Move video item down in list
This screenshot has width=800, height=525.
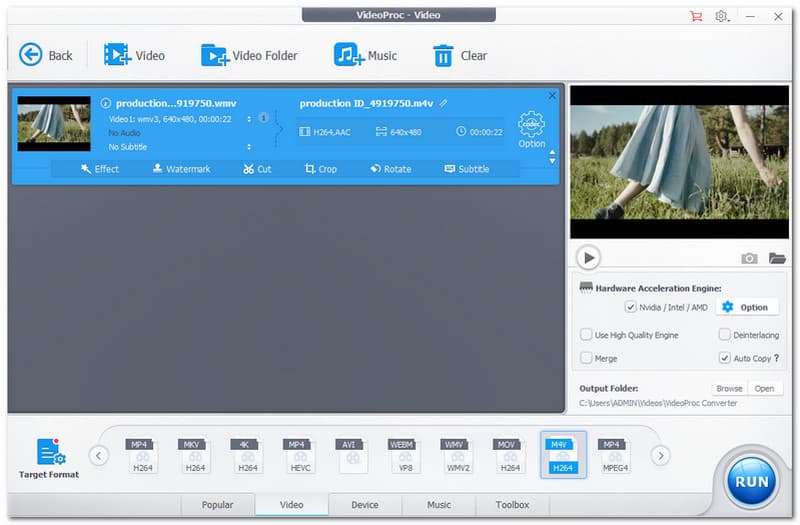point(552,161)
